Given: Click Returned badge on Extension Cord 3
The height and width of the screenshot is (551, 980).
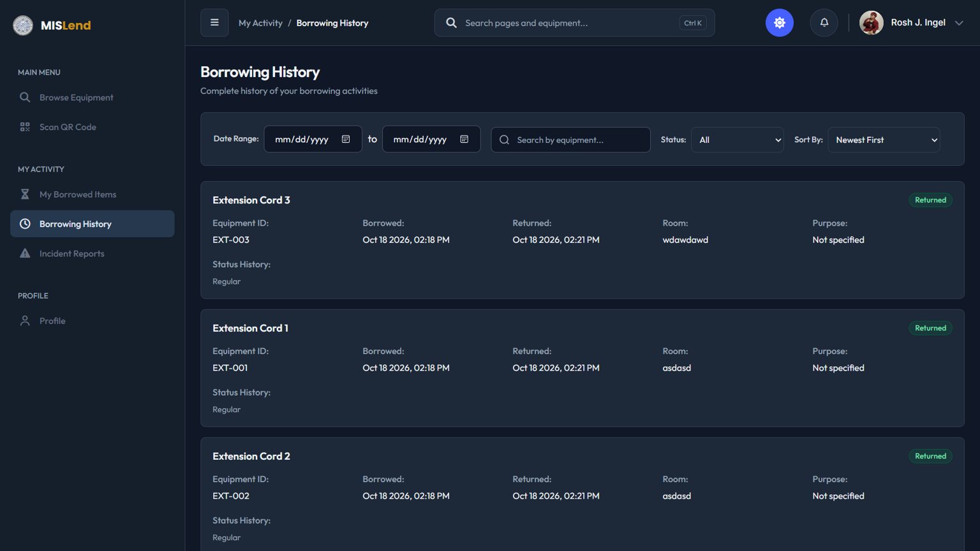Looking at the screenshot, I should 930,200.
